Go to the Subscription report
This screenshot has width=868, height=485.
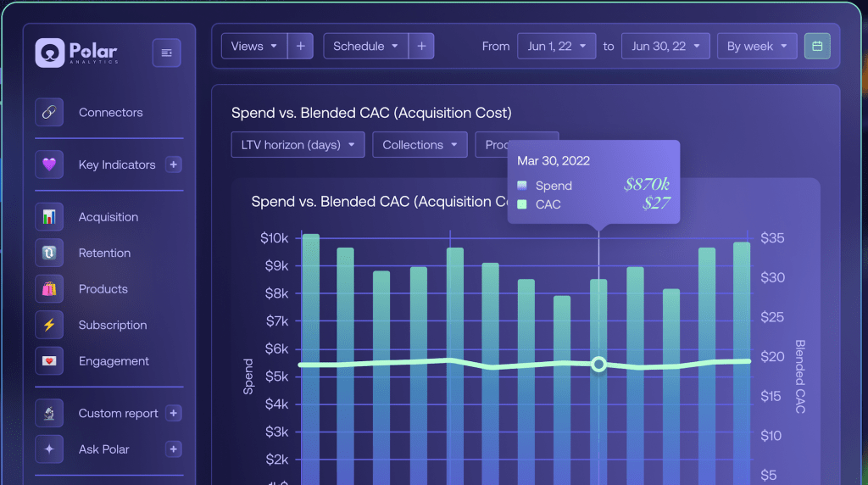(x=113, y=325)
